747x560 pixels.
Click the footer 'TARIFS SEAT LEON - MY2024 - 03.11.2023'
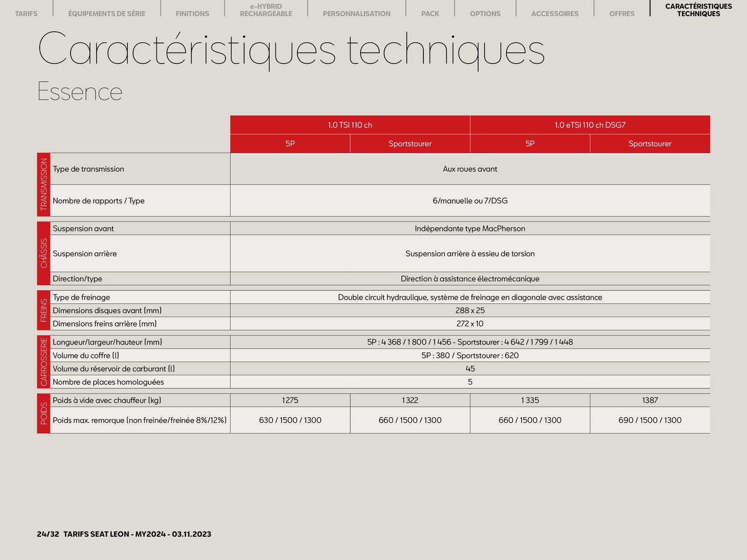coord(137,534)
